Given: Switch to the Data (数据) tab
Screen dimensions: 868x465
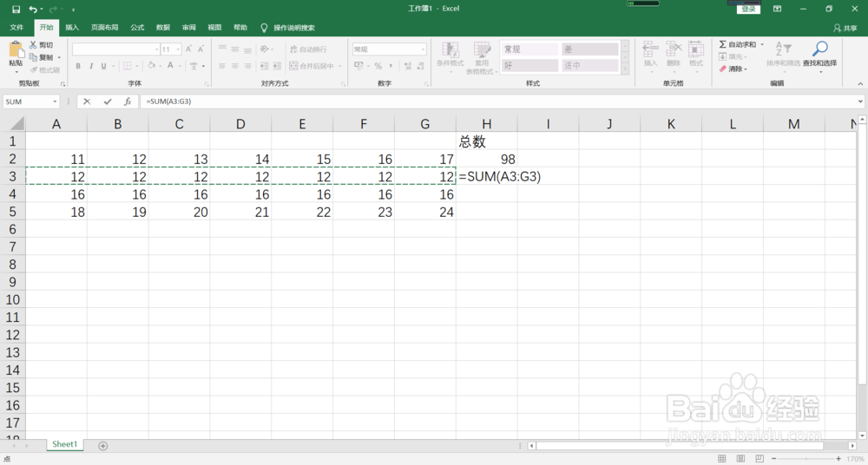Looking at the screenshot, I should tap(163, 28).
